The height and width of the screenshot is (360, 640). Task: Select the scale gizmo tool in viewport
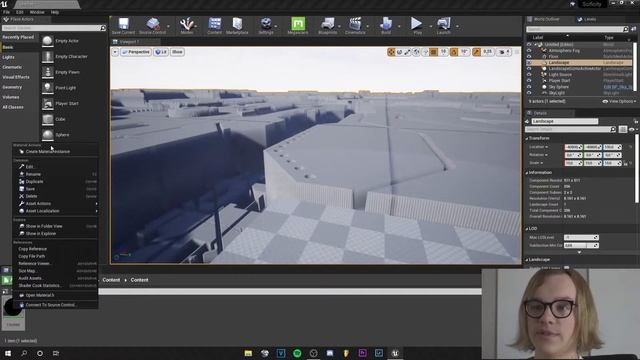[408, 52]
